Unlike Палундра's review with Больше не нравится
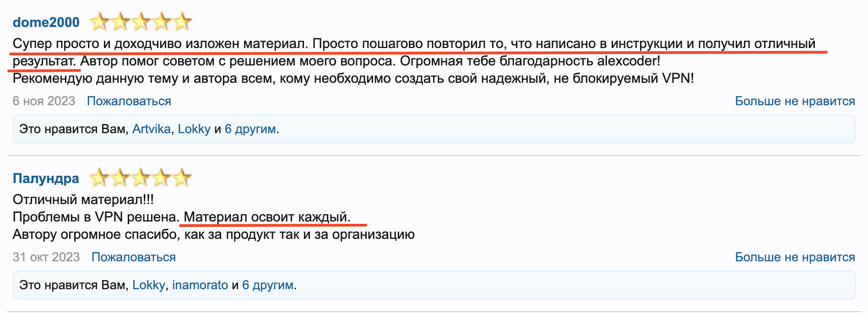The width and height of the screenshot is (868, 313). point(795,257)
